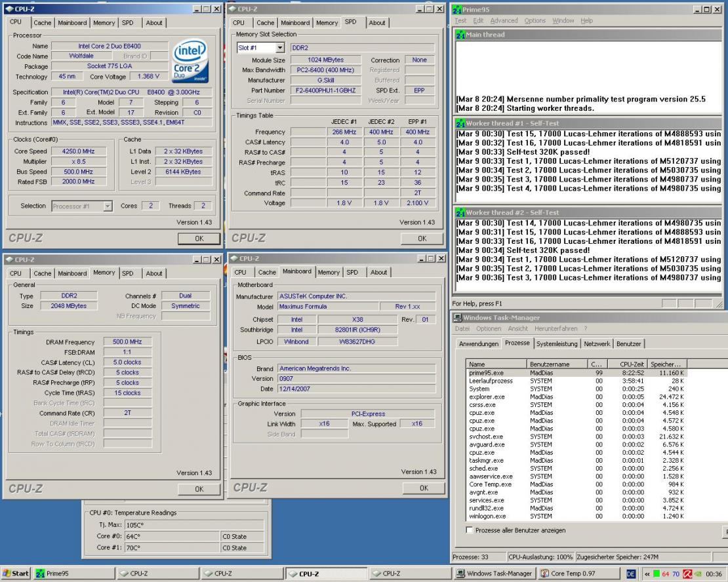Switch to Mainboard tab in top-left CPU-Z

(x=72, y=23)
